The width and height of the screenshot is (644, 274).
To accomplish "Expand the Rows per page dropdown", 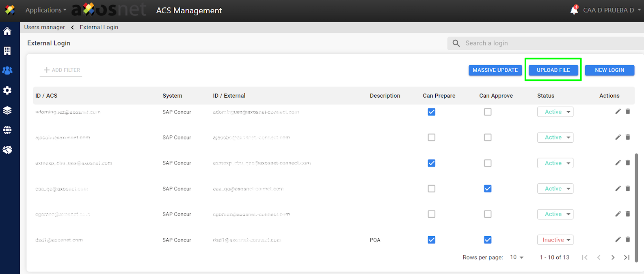I will point(517,257).
